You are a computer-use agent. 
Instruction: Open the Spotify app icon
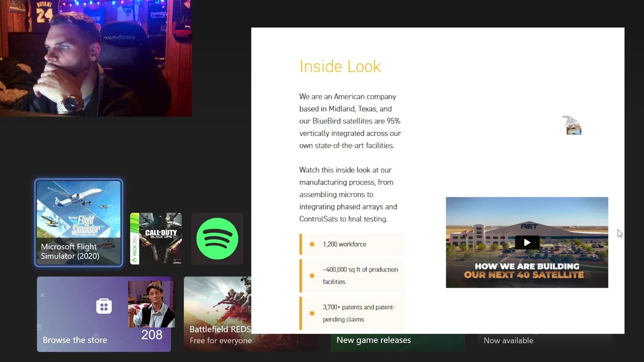(x=217, y=239)
